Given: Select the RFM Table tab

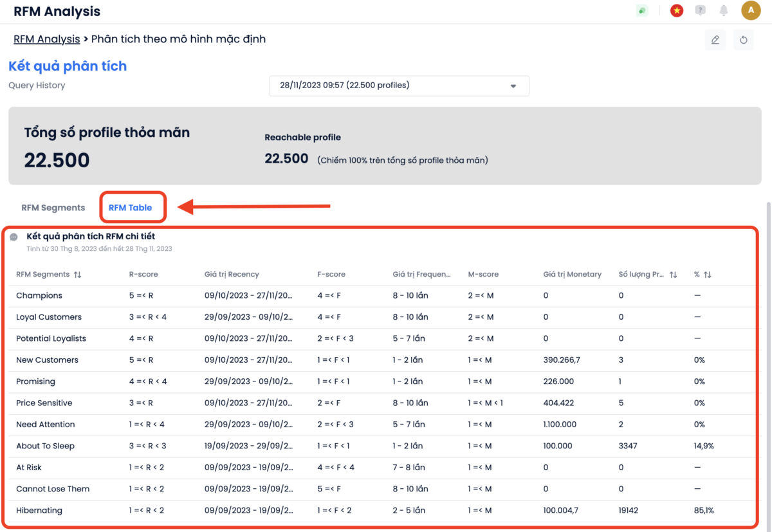Looking at the screenshot, I should [x=131, y=208].
